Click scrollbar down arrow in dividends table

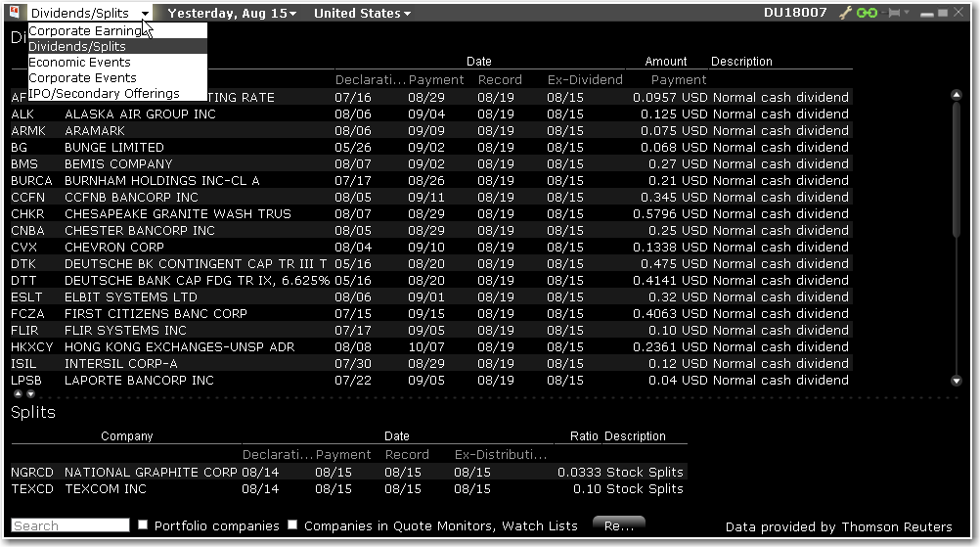[x=957, y=381]
